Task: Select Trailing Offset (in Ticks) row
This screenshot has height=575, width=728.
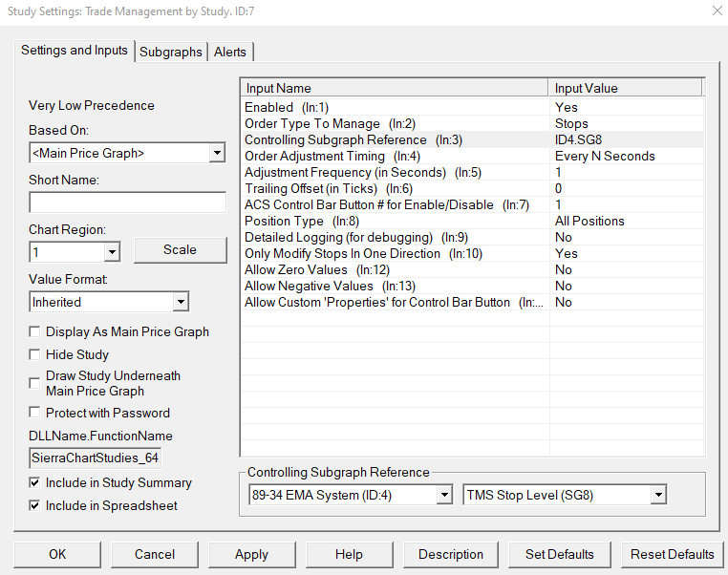Action: (473, 188)
